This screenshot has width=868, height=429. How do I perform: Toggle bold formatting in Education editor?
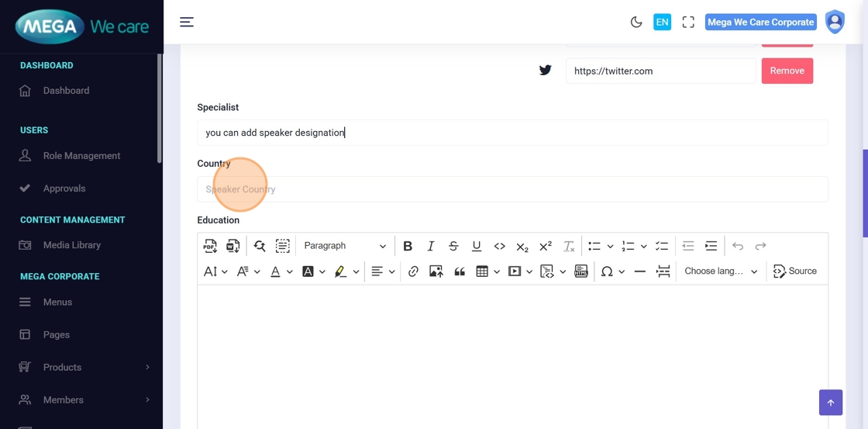tap(408, 246)
